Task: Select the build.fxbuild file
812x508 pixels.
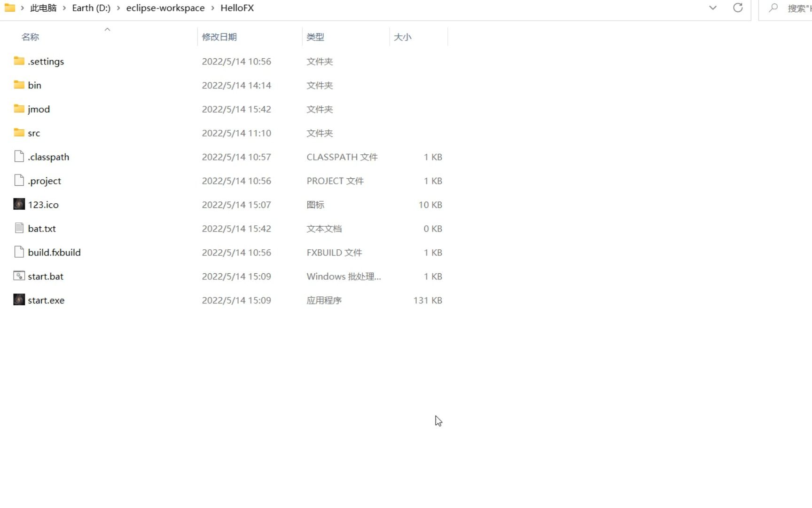Action: tap(54, 252)
